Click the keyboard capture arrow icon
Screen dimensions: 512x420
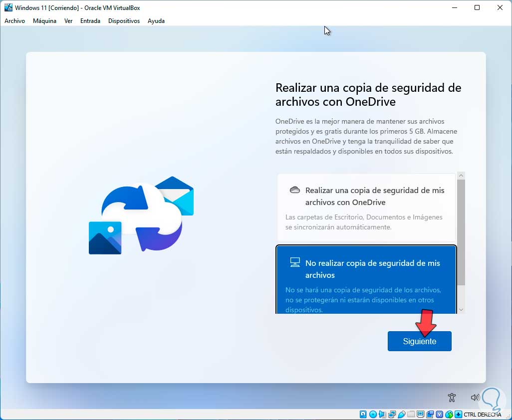point(459,415)
